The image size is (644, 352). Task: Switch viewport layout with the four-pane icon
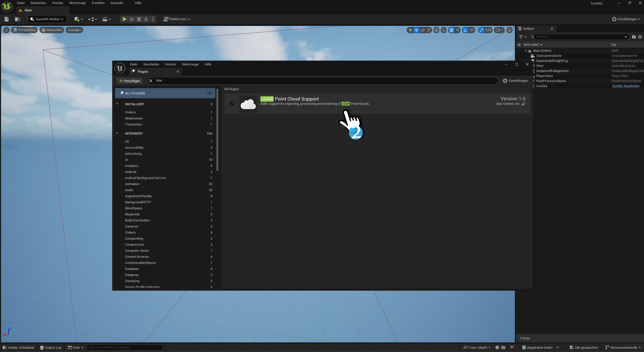pos(510,30)
